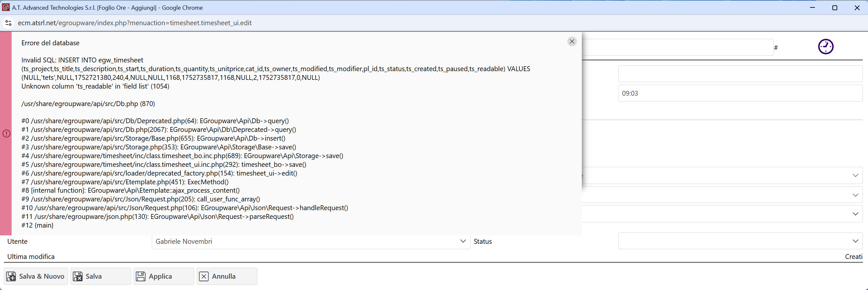
Task: Click the timer clock icon
Action: tap(826, 47)
